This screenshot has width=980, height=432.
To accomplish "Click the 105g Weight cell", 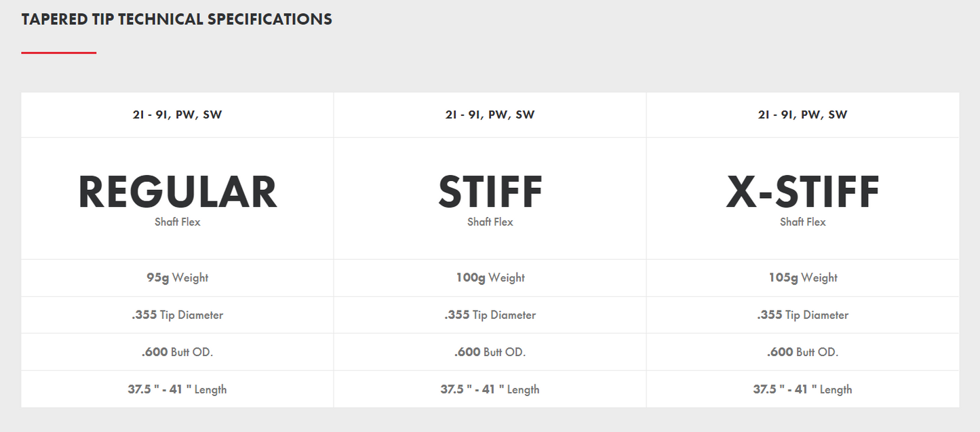I will pos(803,277).
